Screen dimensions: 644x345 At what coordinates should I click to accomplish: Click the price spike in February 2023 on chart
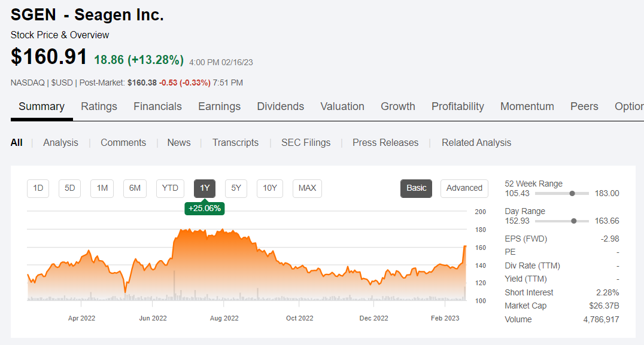tap(464, 247)
